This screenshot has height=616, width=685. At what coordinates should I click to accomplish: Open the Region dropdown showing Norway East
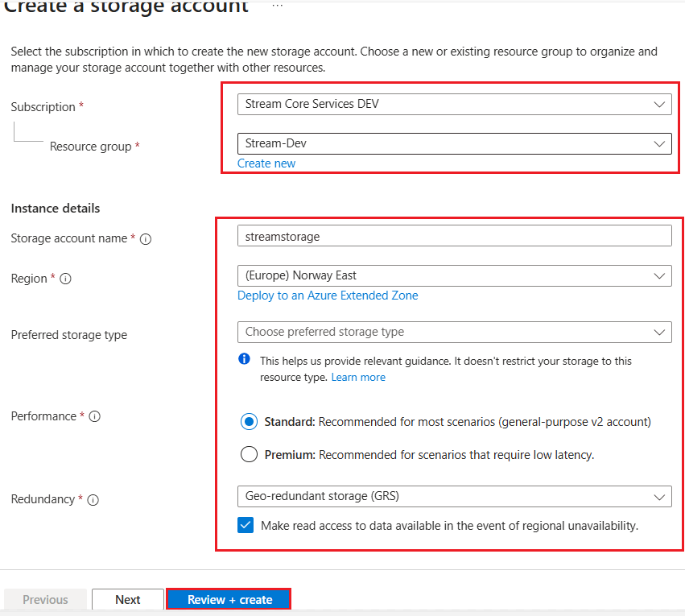point(454,275)
